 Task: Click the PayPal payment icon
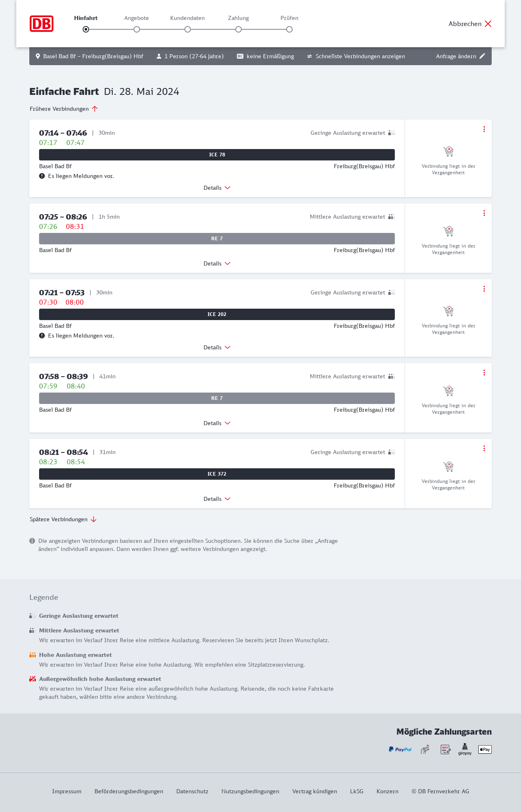point(400,749)
